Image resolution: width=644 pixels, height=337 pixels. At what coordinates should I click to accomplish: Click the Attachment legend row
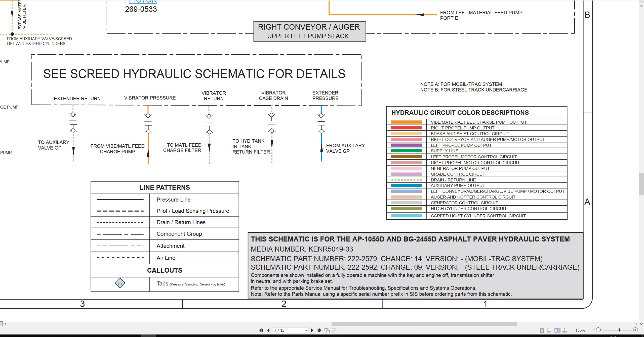tap(165, 246)
